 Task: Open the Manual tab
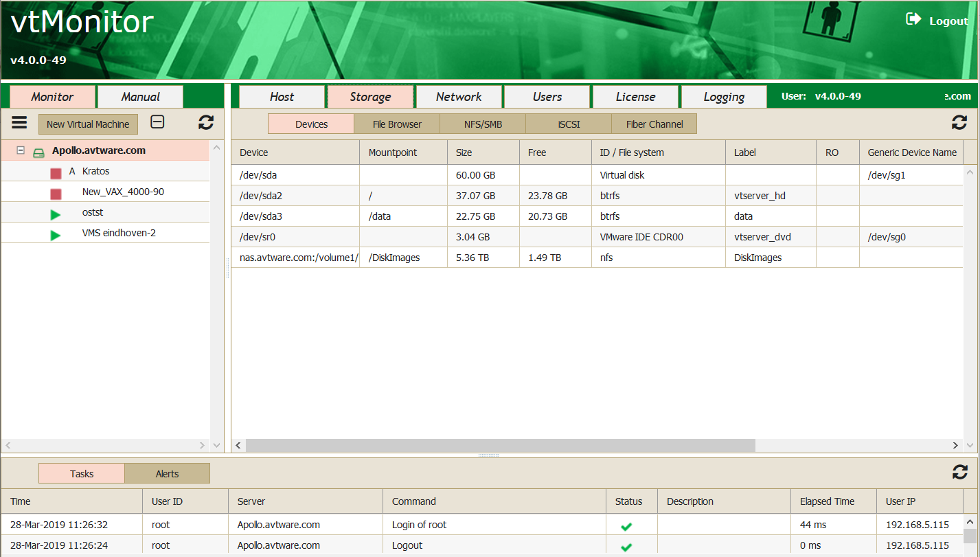(140, 97)
